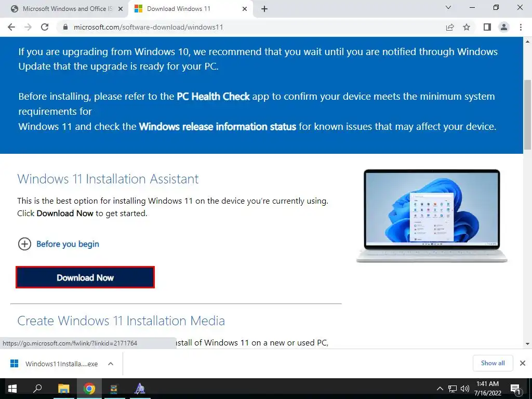The width and height of the screenshot is (532, 399).
Task: Show hidden system tray icons
Action: coord(440,389)
